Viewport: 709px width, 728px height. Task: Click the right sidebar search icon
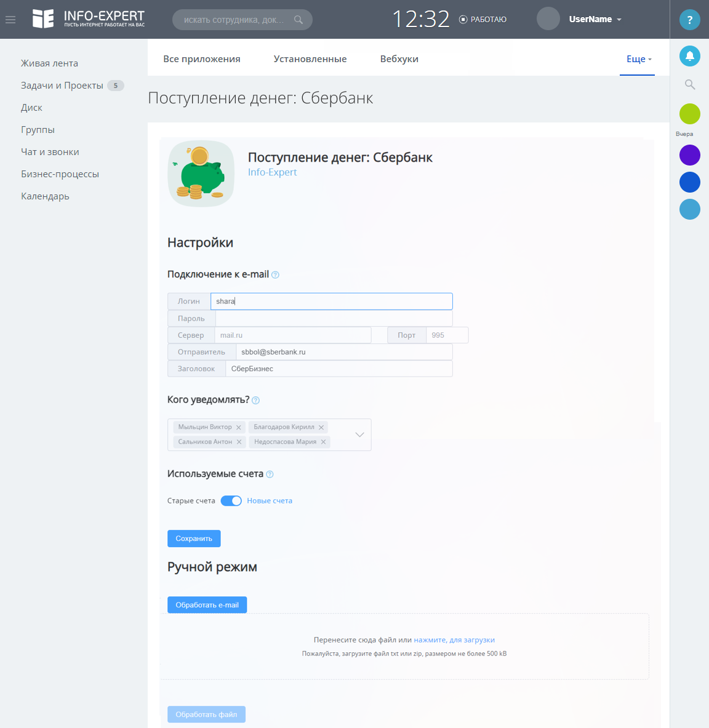pos(689,84)
